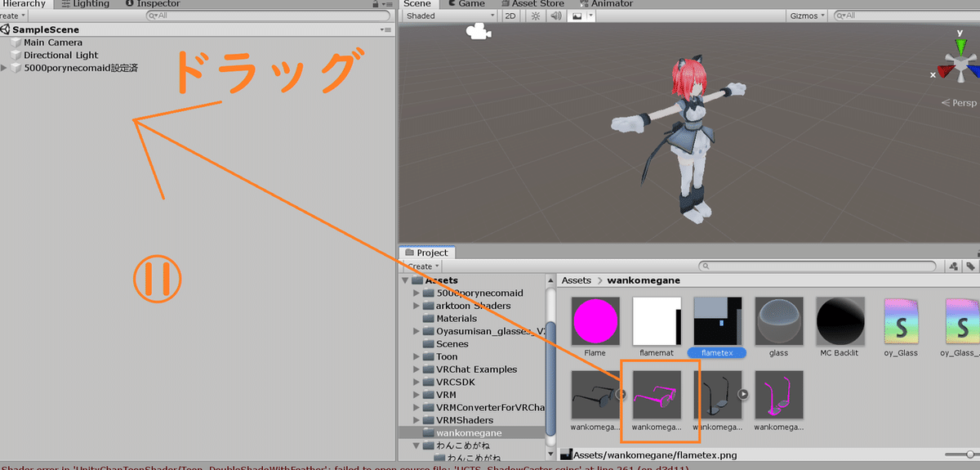Expand the 5000porynecomaid設定済 hierarchy object

[x=4, y=68]
